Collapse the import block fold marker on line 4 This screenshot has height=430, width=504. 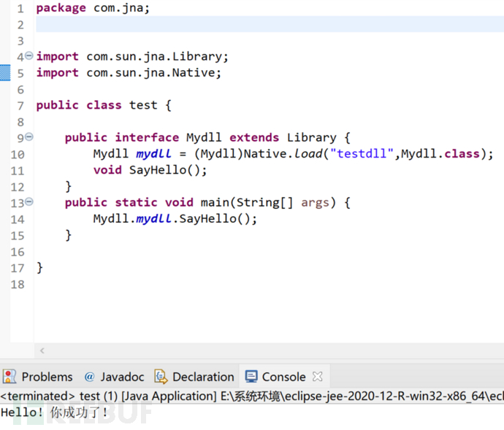coord(29,55)
